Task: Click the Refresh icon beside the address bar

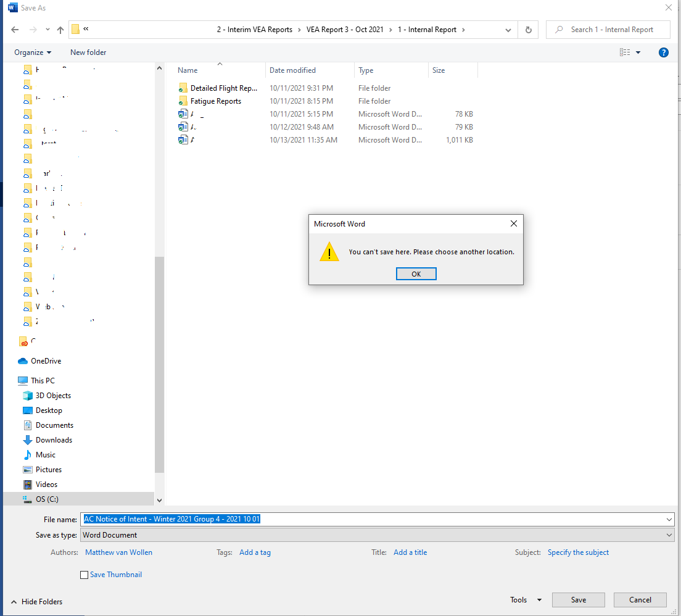Action: click(x=528, y=30)
